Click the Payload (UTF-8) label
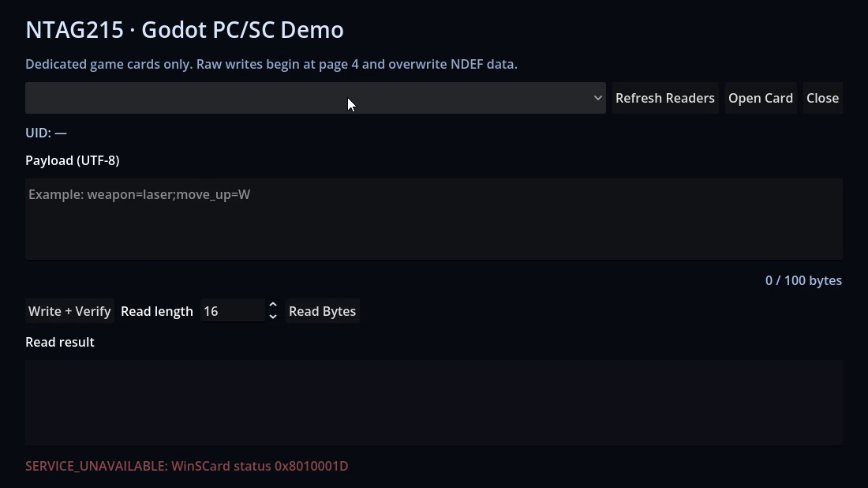 click(x=73, y=160)
